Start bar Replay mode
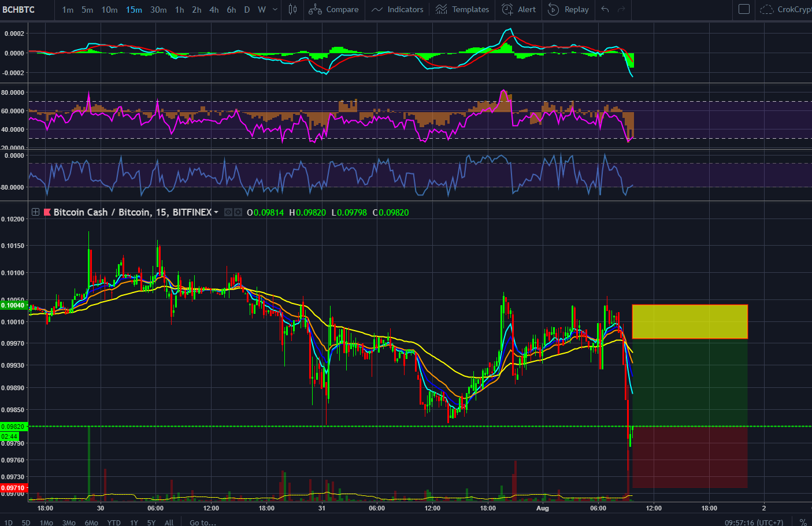Viewport: 812px width, 526px height. [568, 9]
